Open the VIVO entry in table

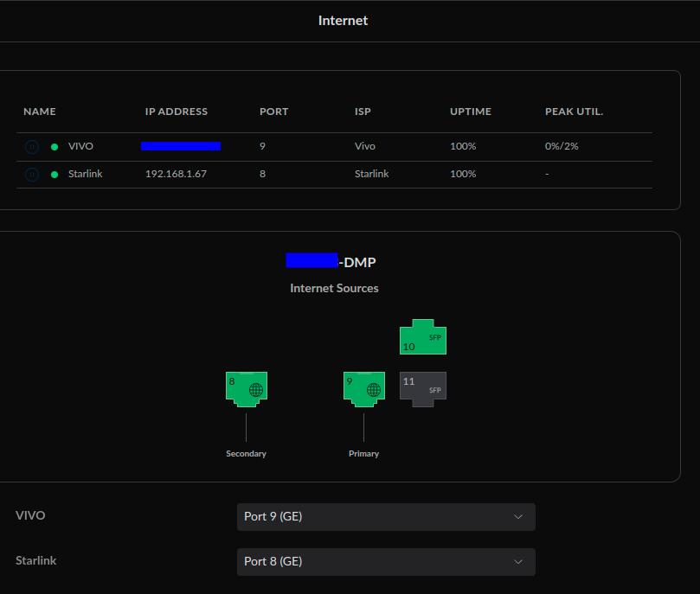coord(80,147)
